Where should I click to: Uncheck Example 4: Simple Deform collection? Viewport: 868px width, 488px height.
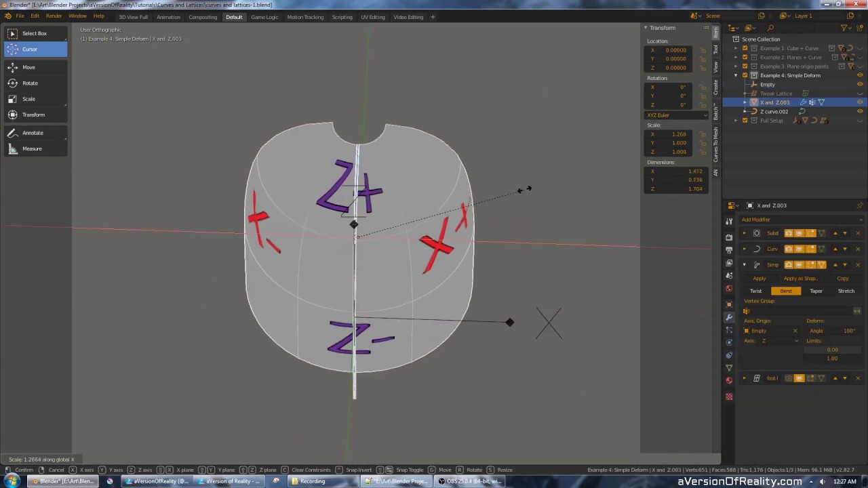point(745,75)
